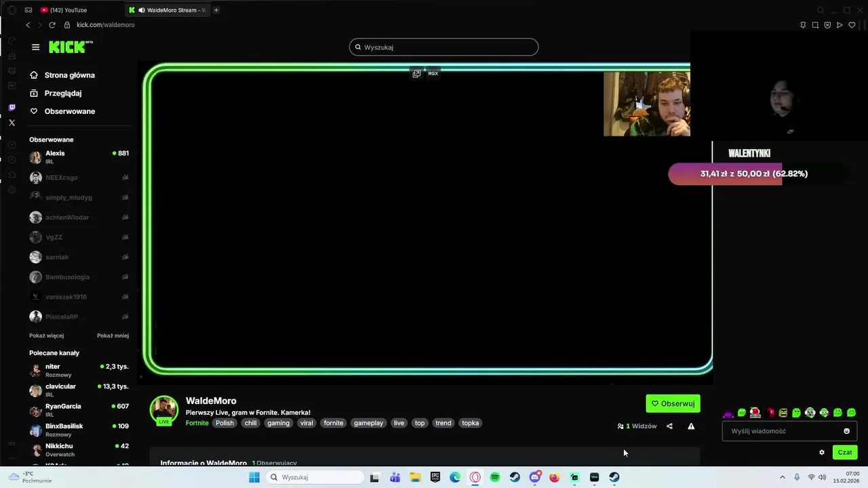This screenshot has height=488, width=868.
Task: Open Spotify from the taskbar
Action: 495,477
